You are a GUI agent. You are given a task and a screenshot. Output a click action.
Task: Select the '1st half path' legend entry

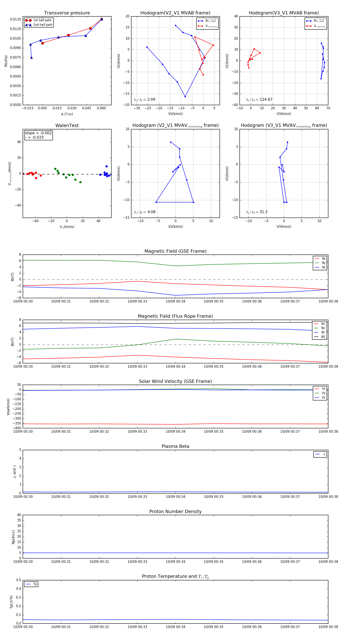38,20
